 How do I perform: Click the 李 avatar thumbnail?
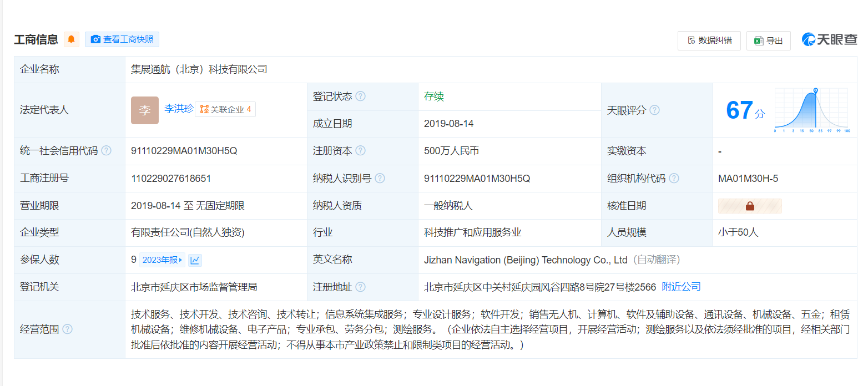tap(145, 110)
